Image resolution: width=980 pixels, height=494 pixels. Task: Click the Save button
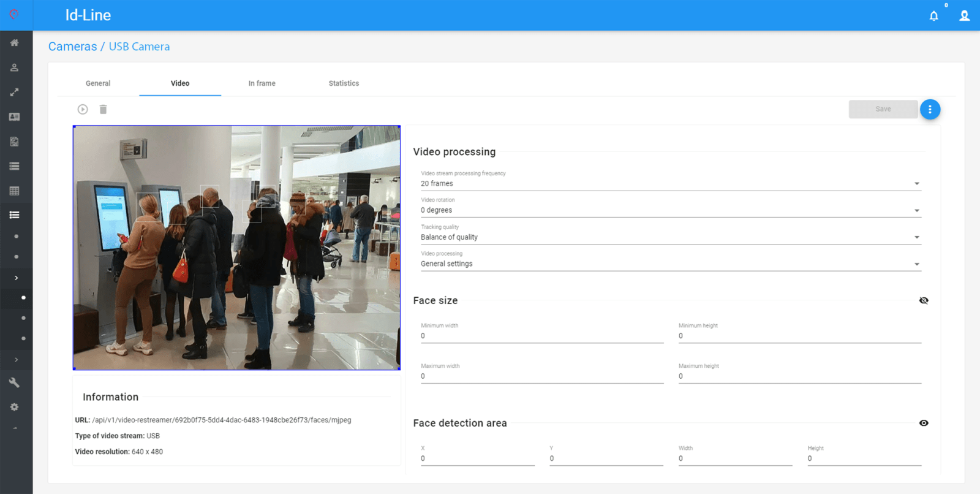pos(883,109)
